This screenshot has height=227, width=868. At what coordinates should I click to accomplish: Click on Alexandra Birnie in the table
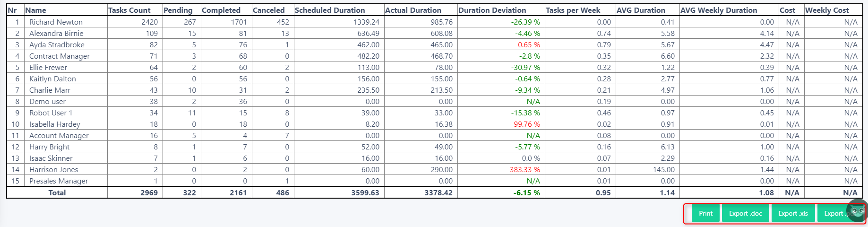point(56,33)
